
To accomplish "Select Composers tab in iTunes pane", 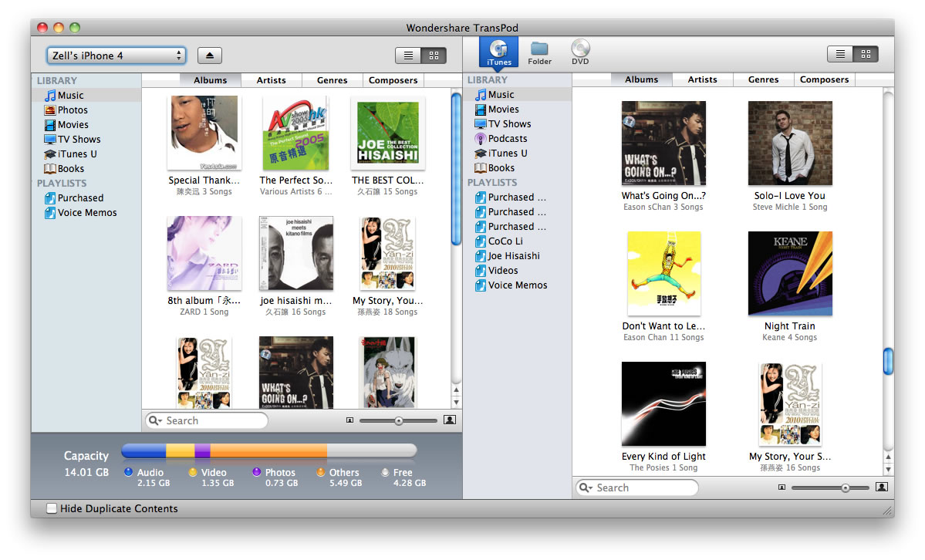I will 824,79.
